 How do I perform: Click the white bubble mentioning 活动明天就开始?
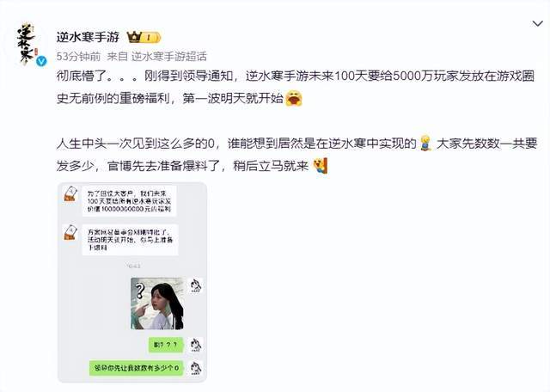click(x=130, y=240)
